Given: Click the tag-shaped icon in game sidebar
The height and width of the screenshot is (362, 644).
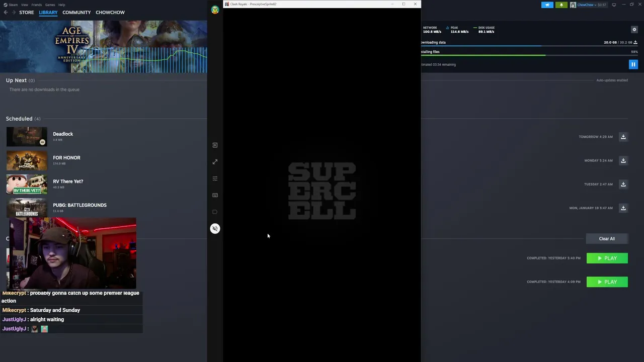Looking at the screenshot, I should 215,212.
